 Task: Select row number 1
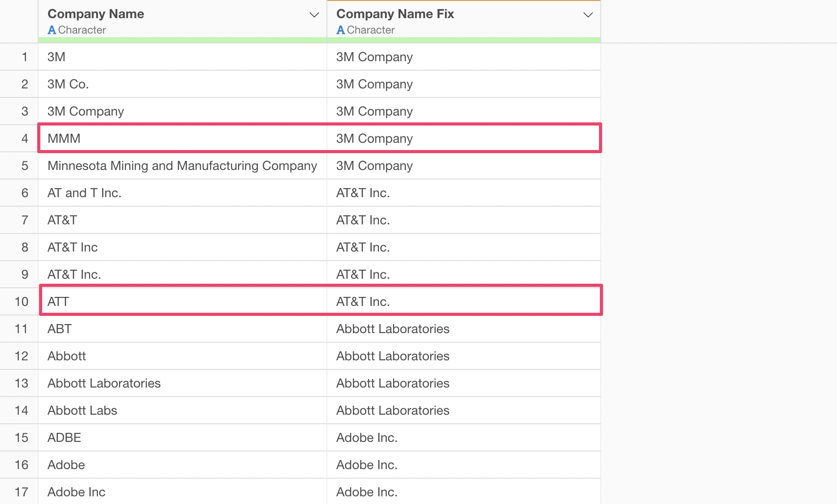pos(24,57)
